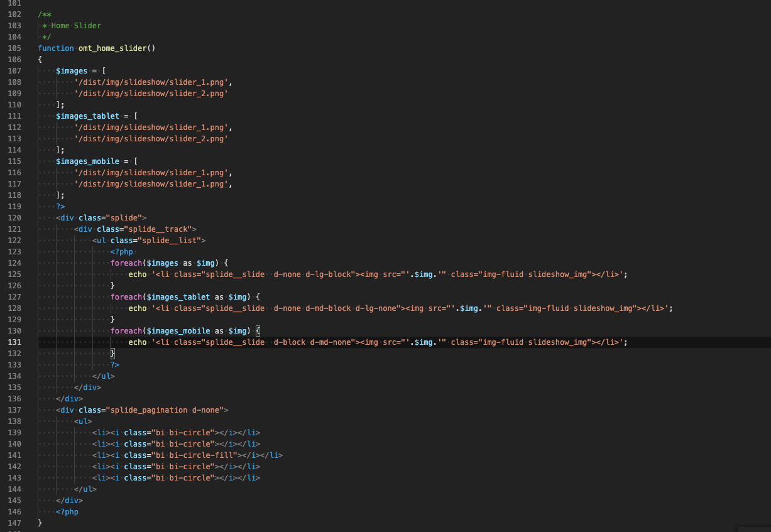The height and width of the screenshot is (532, 771).
Task: Click the "splide_pagination d-none" class value
Action: [167, 410]
